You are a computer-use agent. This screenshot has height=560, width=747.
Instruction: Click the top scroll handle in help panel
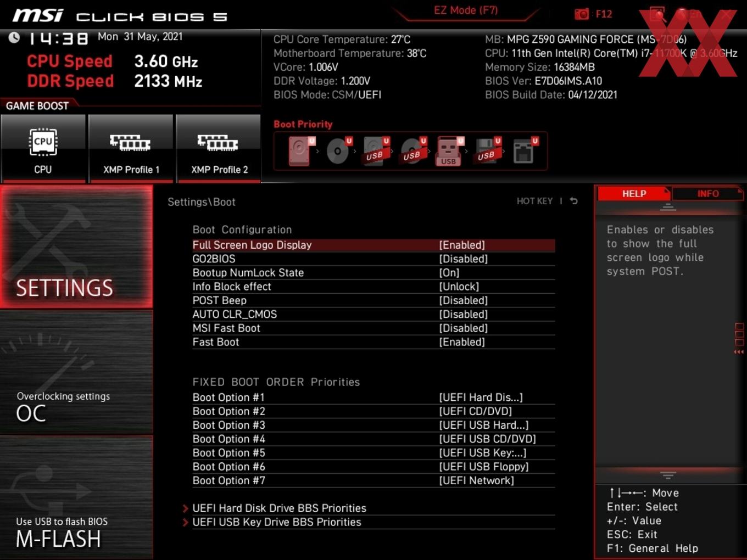pos(668,207)
